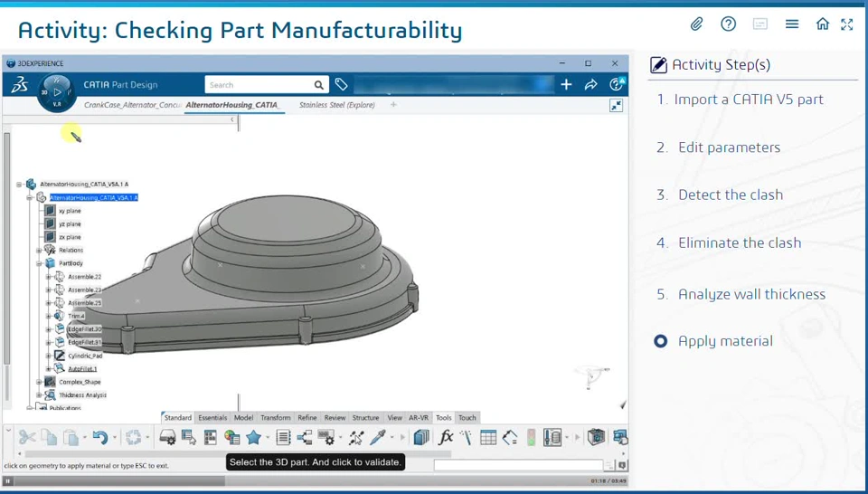Open the eyedropper dropdown arrow

tap(392, 438)
